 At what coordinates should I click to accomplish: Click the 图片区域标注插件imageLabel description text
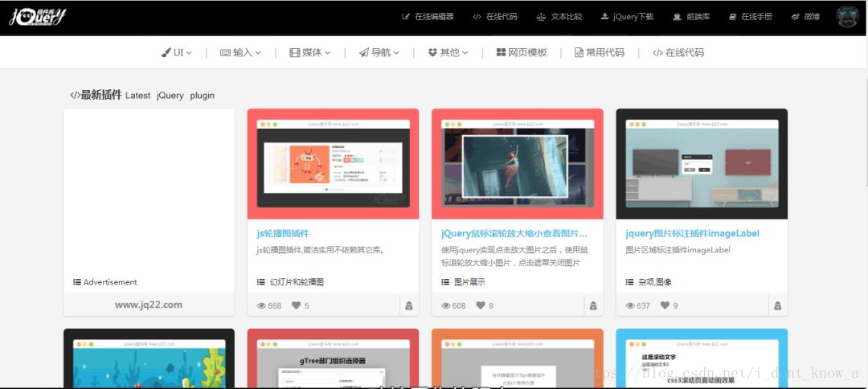click(678, 250)
